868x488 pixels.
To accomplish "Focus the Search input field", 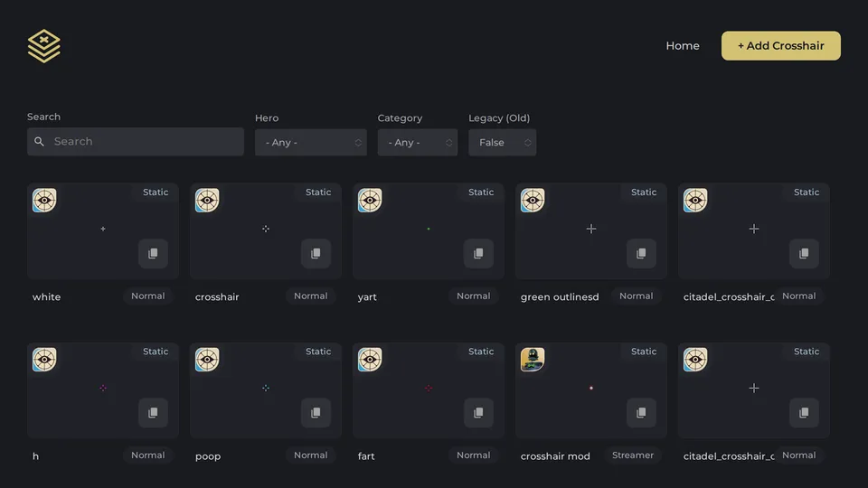I will pyautogui.click(x=136, y=142).
